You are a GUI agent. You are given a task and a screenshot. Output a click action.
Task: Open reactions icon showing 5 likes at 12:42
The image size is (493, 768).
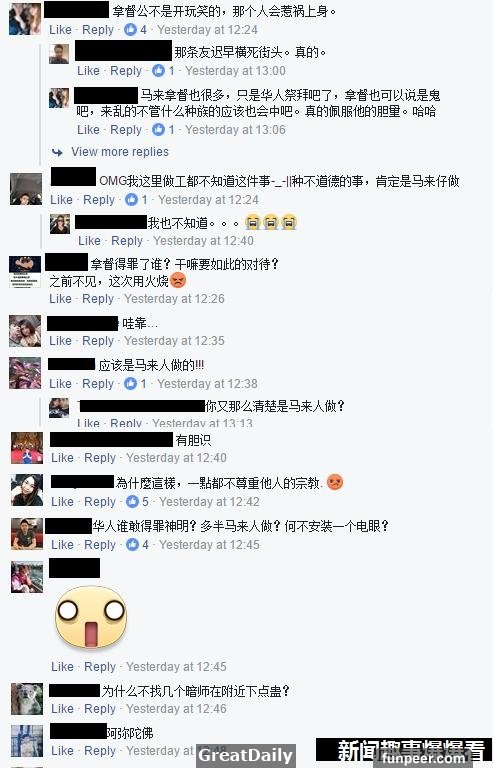click(x=133, y=502)
